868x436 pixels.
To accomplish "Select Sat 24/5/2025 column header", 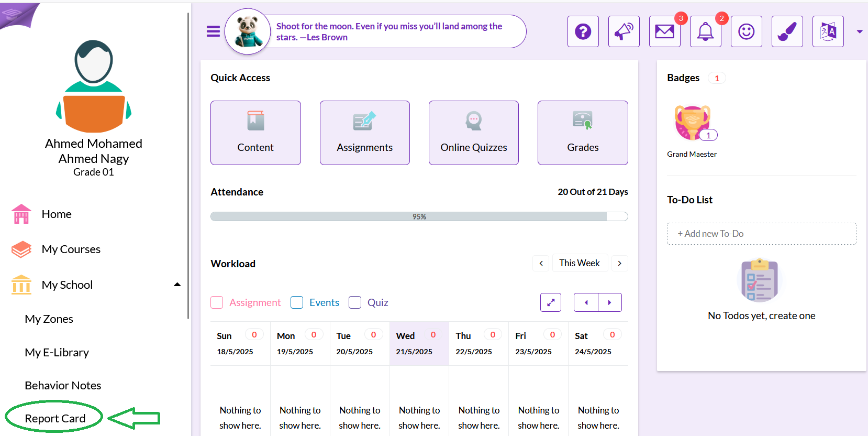I will [x=598, y=343].
